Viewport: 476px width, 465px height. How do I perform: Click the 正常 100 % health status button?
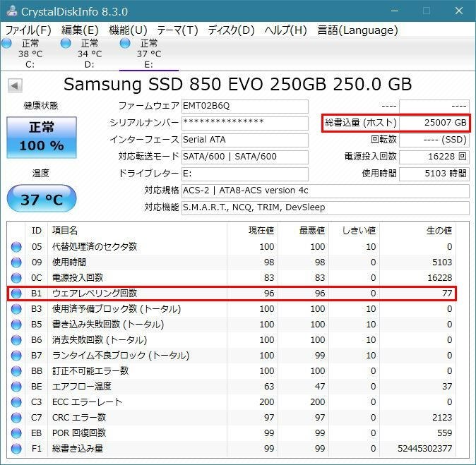42,138
